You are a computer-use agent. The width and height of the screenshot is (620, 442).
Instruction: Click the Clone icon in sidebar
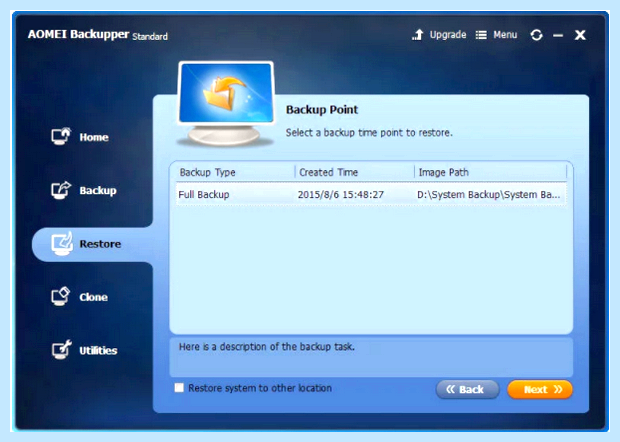pyautogui.click(x=60, y=297)
